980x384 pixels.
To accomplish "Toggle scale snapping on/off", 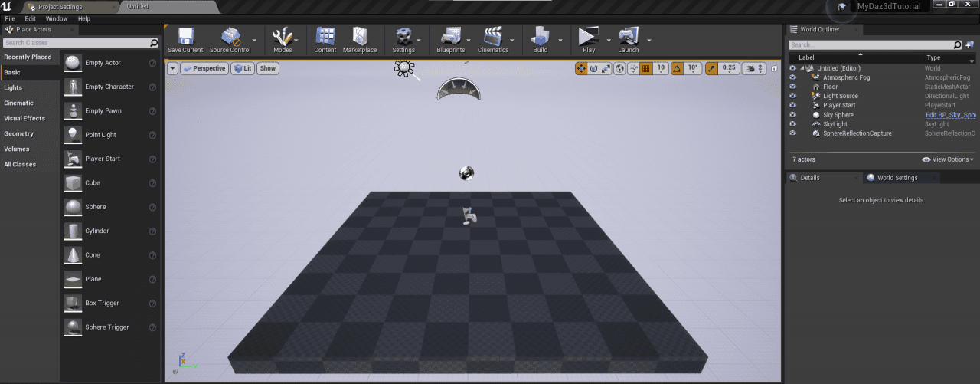I will pos(711,68).
